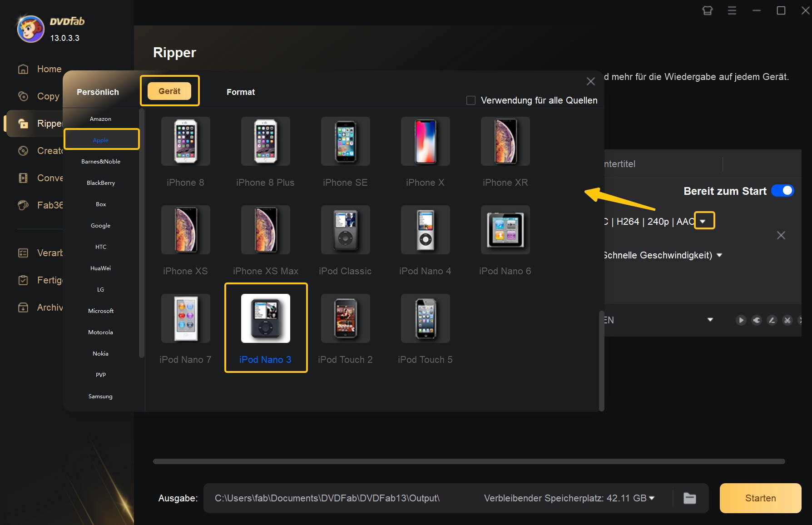Open the output folder icon
812x525 pixels.
(690, 498)
